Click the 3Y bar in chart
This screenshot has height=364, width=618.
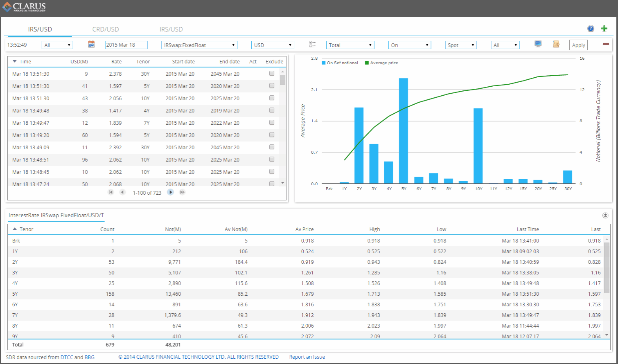pos(374,164)
